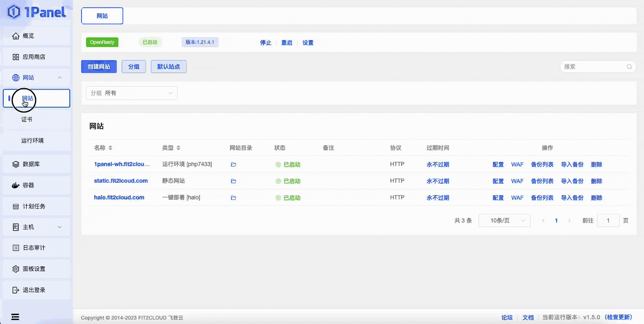Click next page arrow
644x324 pixels.
point(569,220)
